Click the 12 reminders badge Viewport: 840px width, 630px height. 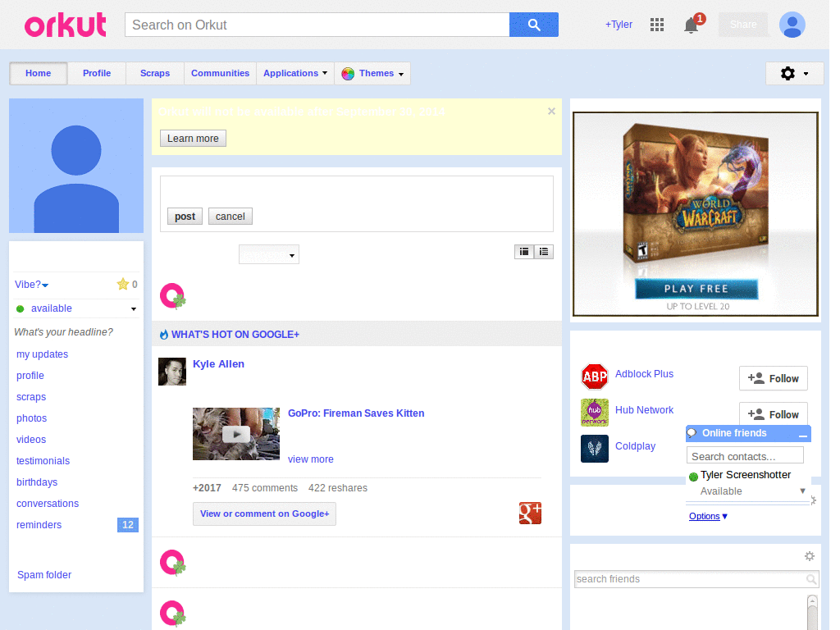click(127, 525)
